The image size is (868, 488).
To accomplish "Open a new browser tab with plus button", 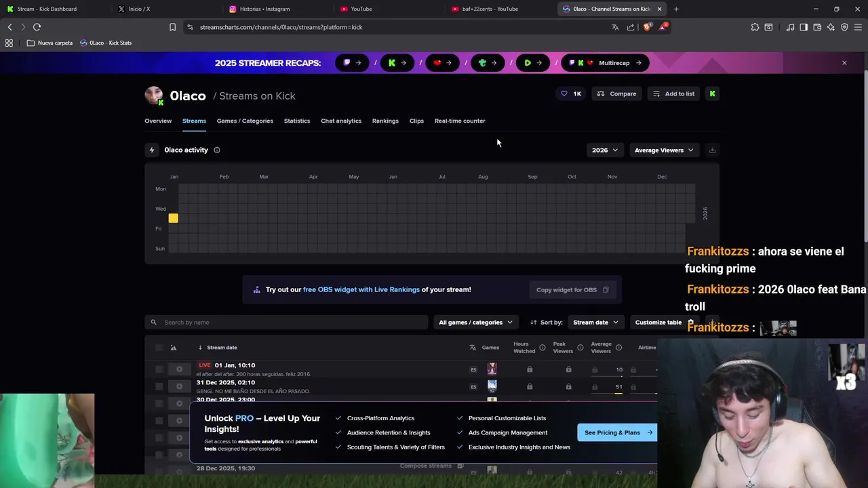I will (x=676, y=9).
